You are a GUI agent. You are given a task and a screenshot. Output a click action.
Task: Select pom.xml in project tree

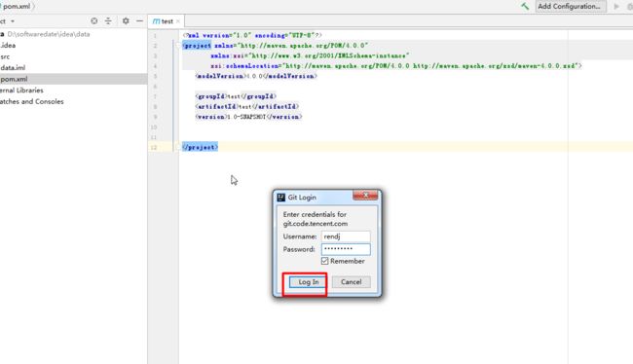tap(73, 79)
